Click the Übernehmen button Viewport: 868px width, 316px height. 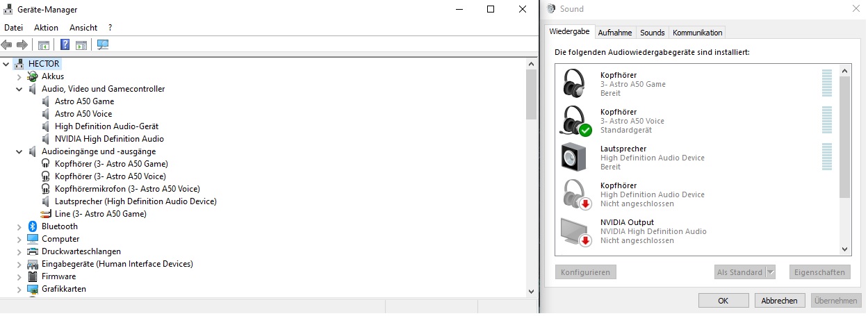click(x=836, y=301)
